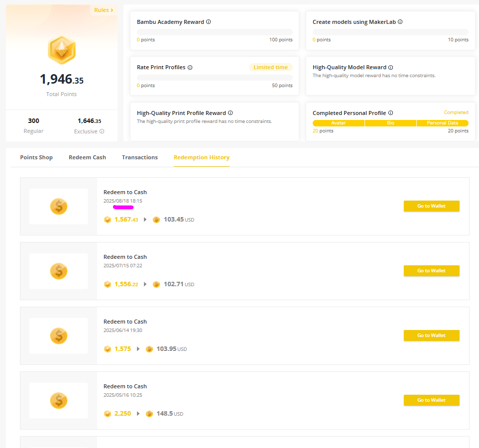479x448 pixels.
Task: Click the dollar coin thumbnail of 2025/07/15 redemption
Action: [59, 271]
